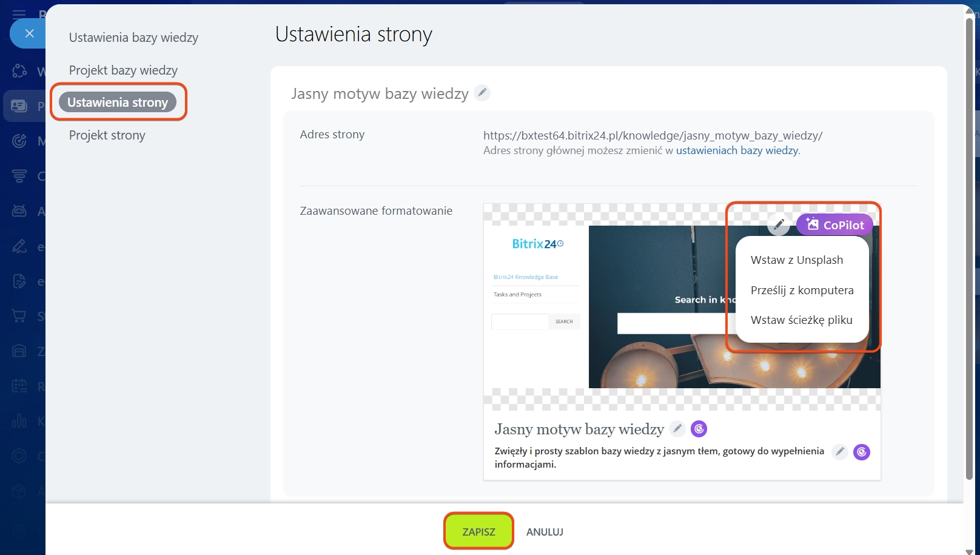Click the preview description text 'Zwięzły i prosty szablon'
Viewport: 980px width, 555px height.
click(659, 458)
